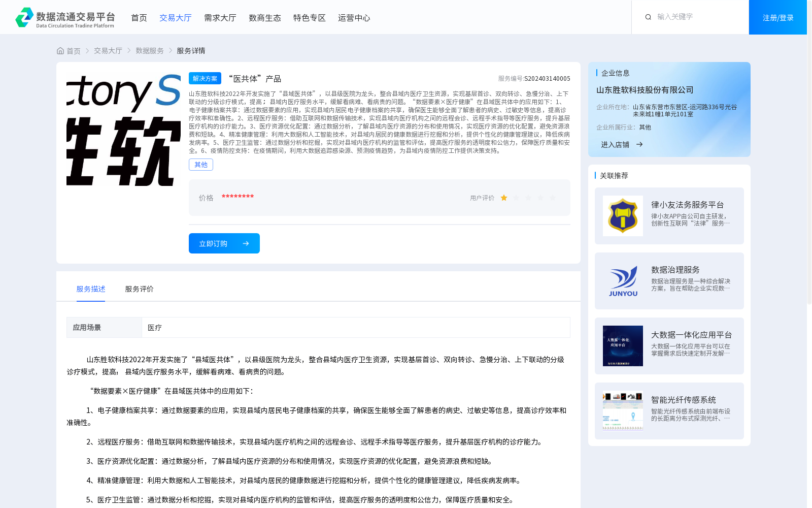Screen dimensions: 812x508
Task: Open 交易大厅 in top navigation
Action: (176, 18)
